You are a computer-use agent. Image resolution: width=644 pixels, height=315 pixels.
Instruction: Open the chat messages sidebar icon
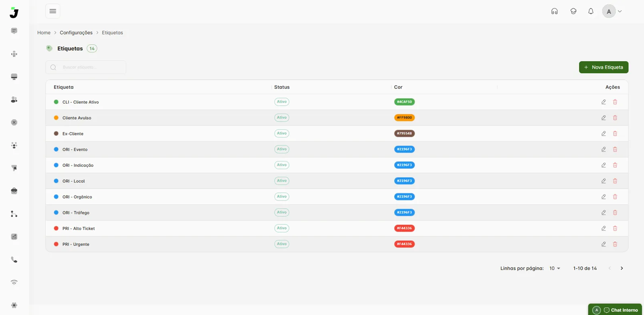(x=14, y=31)
